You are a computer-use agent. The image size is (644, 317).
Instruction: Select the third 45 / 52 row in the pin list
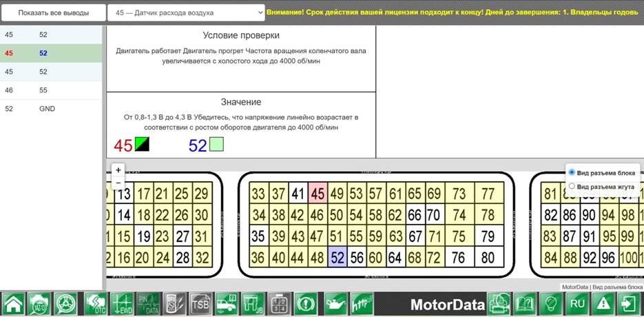(x=51, y=72)
